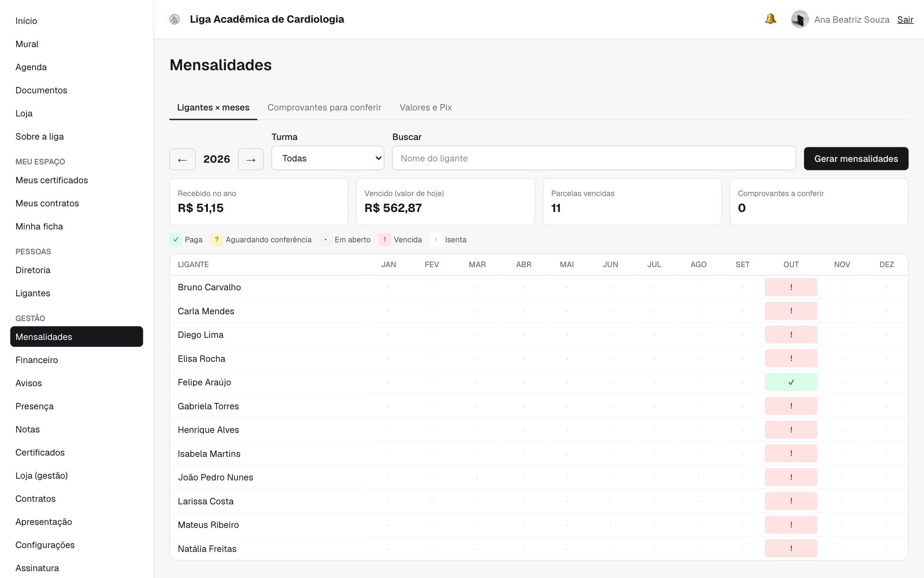Screen dimensions: 924x578
Task: Open Ligantes in the sidebar
Action: [77, 293]
